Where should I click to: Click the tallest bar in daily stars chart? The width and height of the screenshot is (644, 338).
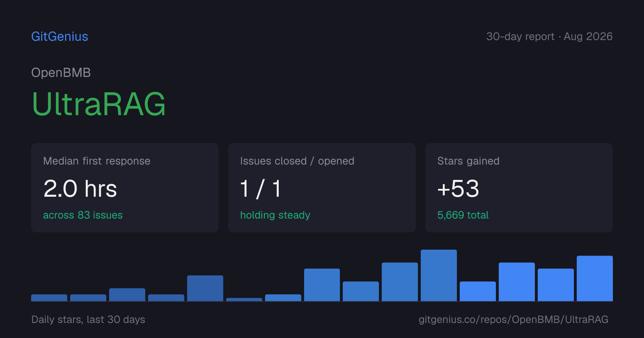click(x=439, y=275)
